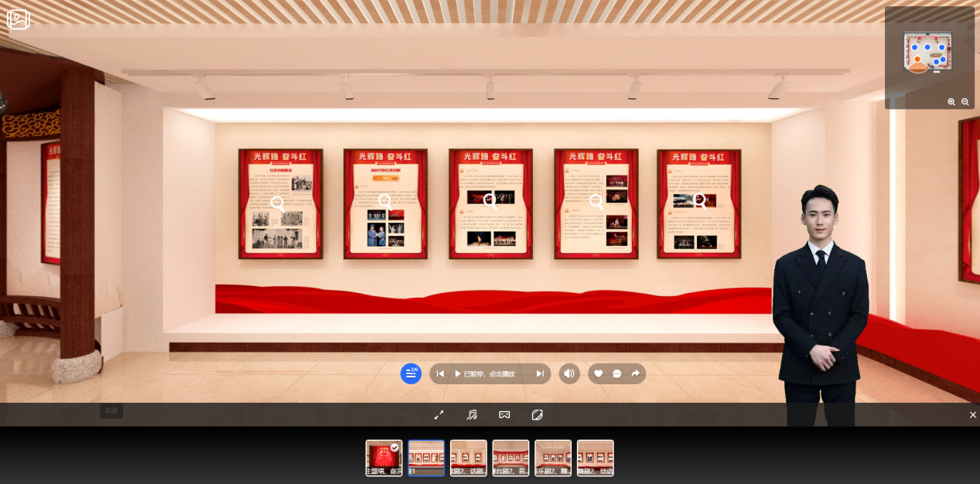Skip to the previous scene in tour

click(440, 373)
